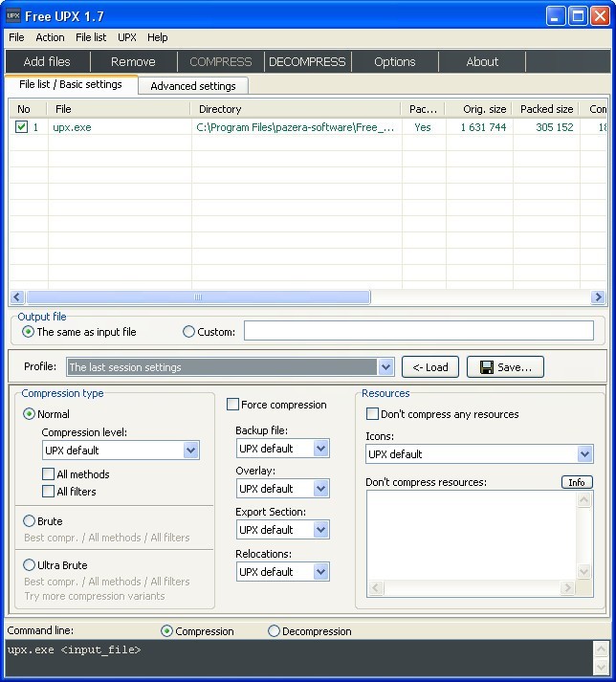
Task: Click the command line scroll down arrow
Action: 601,666
